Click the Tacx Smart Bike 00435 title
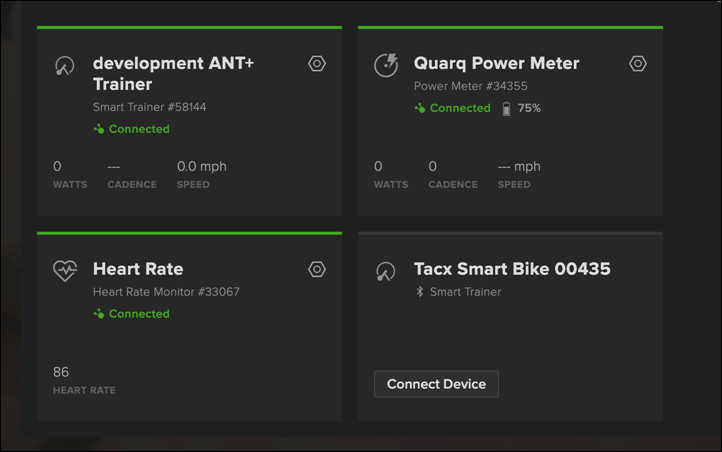The image size is (722, 452). pyautogui.click(x=512, y=269)
